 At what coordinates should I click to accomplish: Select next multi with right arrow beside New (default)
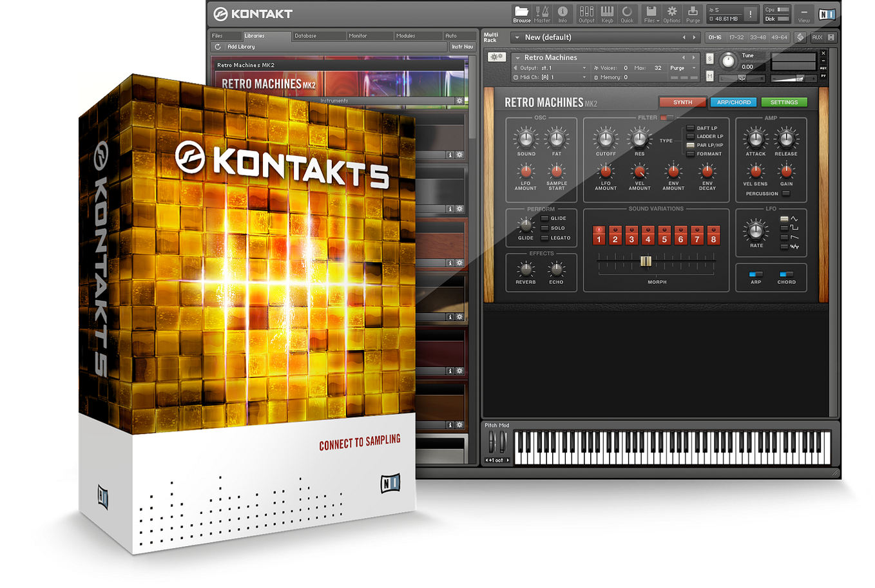(x=694, y=37)
